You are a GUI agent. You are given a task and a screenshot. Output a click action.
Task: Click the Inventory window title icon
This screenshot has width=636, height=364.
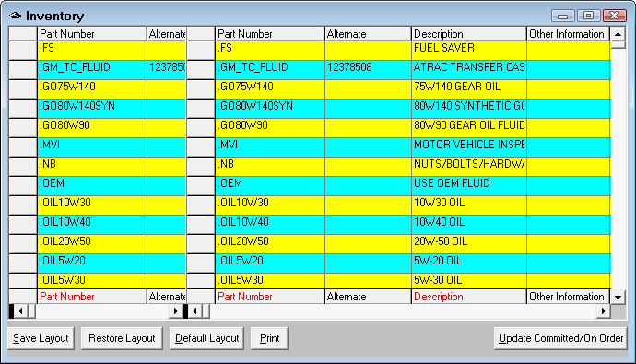pyautogui.click(x=16, y=16)
